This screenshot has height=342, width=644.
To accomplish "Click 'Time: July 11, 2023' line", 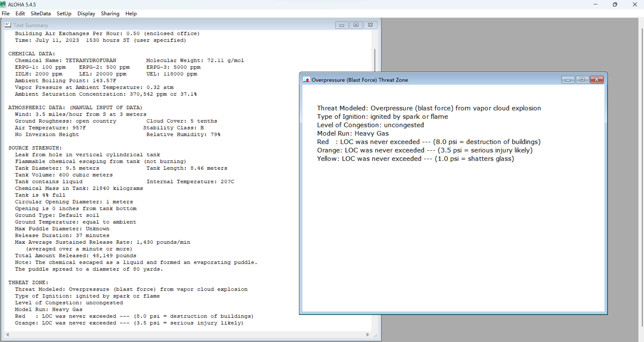I will pyautogui.click(x=100, y=40).
